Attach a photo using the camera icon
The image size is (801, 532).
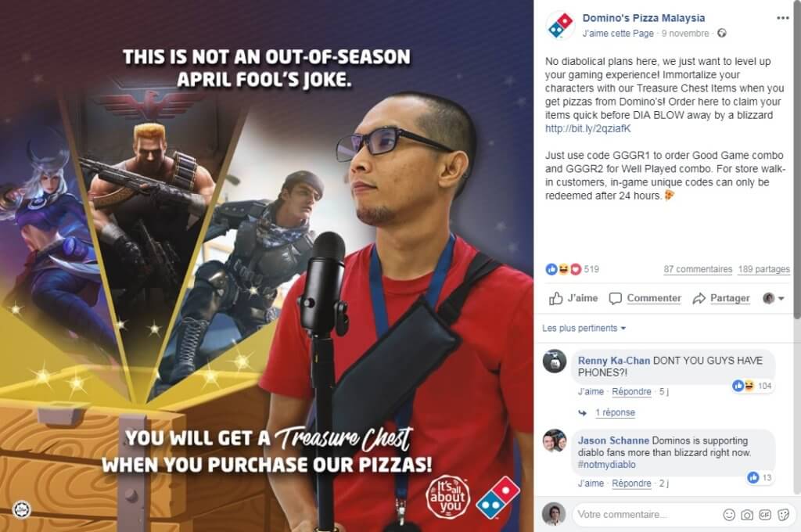point(747,515)
